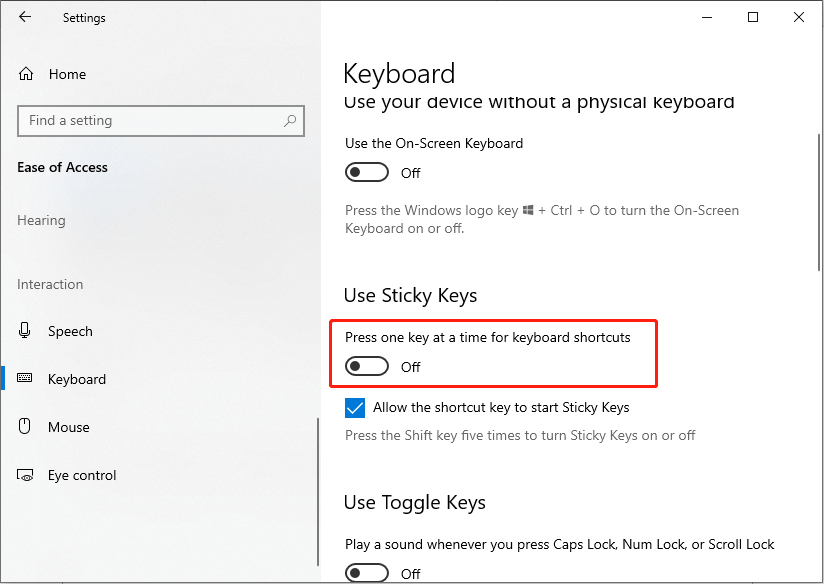Screen dimensions: 824x584
Task: Click the Speech microphone icon
Action: tap(24, 331)
